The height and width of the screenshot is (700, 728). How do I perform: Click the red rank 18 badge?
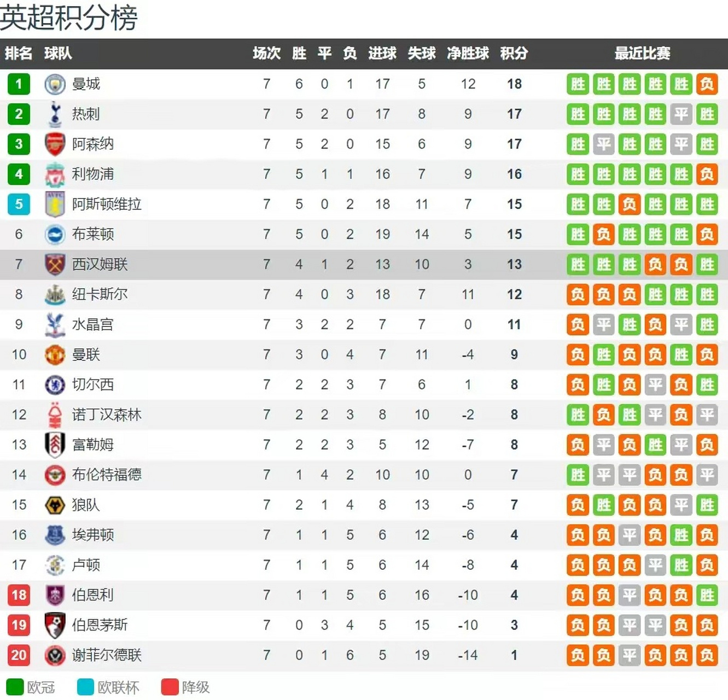tap(19, 595)
